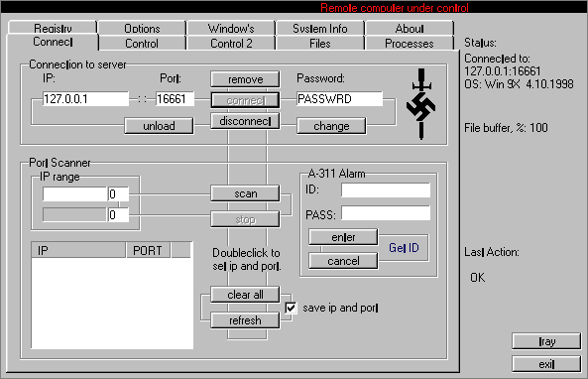Minimize via the tray button
Image resolution: width=588 pixels, height=379 pixels.
pos(546,341)
